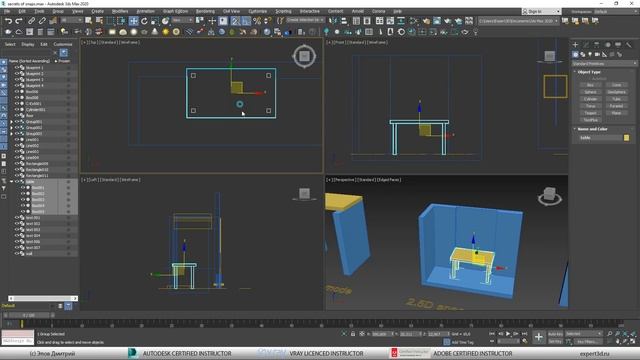Click the Undo arrow in main toolbar
The image size is (640, 360).
8,21
